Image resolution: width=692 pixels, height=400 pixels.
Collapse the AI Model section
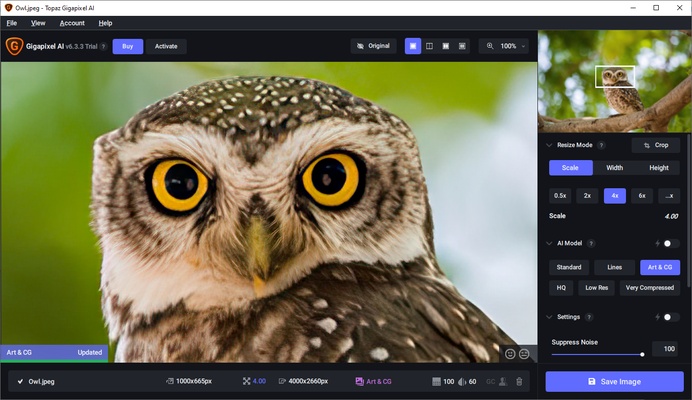549,243
